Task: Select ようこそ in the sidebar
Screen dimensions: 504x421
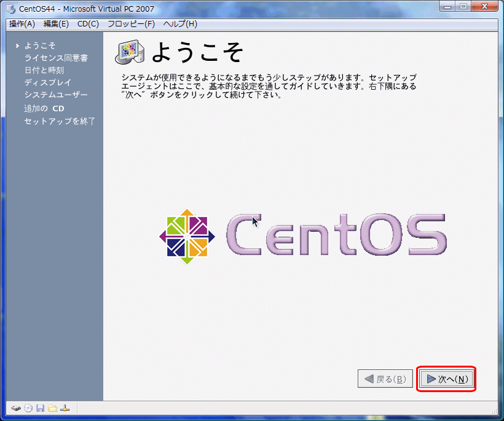Action: pos(40,45)
